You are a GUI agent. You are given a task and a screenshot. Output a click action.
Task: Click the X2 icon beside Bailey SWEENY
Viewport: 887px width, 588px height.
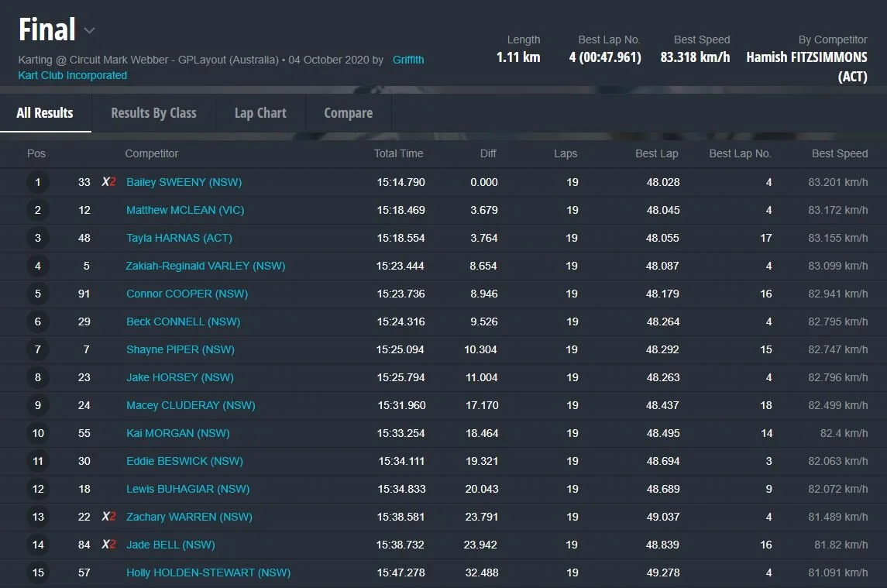click(108, 182)
